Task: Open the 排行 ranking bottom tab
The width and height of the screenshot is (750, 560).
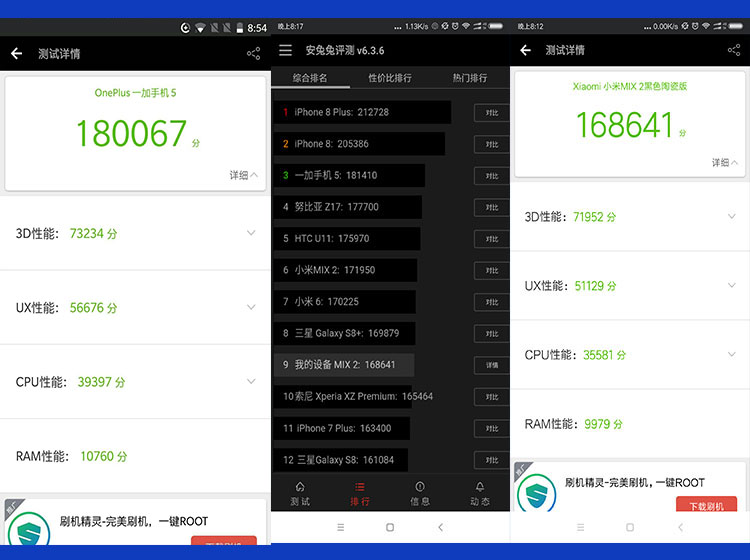Action: pos(360,494)
